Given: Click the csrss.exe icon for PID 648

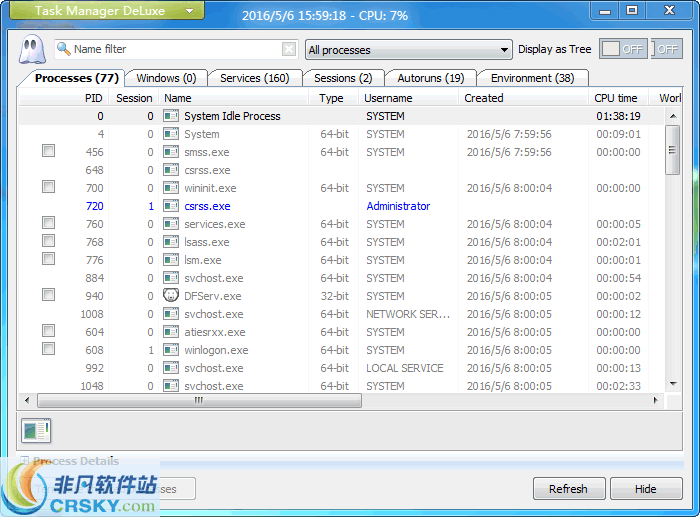Looking at the screenshot, I should tap(171, 170).
